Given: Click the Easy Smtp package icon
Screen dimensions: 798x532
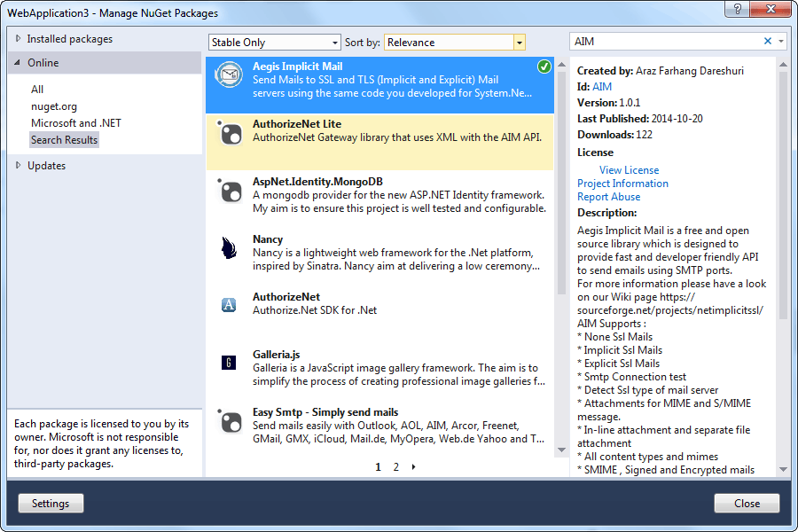Looking at the screenshot, I should [x=230, y=421].
